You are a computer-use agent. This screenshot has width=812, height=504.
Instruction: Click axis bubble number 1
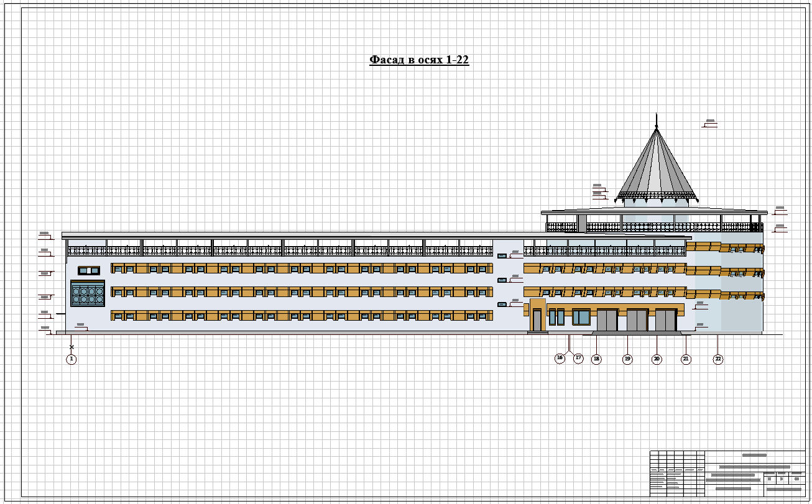pos(72,359)
